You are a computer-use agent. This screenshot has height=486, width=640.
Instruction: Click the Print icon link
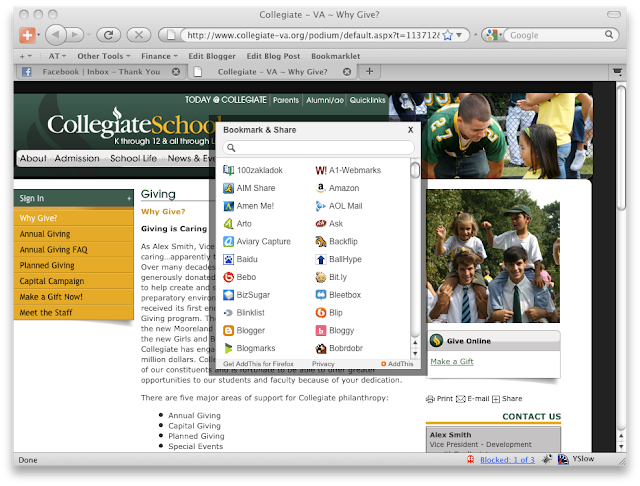439,399
